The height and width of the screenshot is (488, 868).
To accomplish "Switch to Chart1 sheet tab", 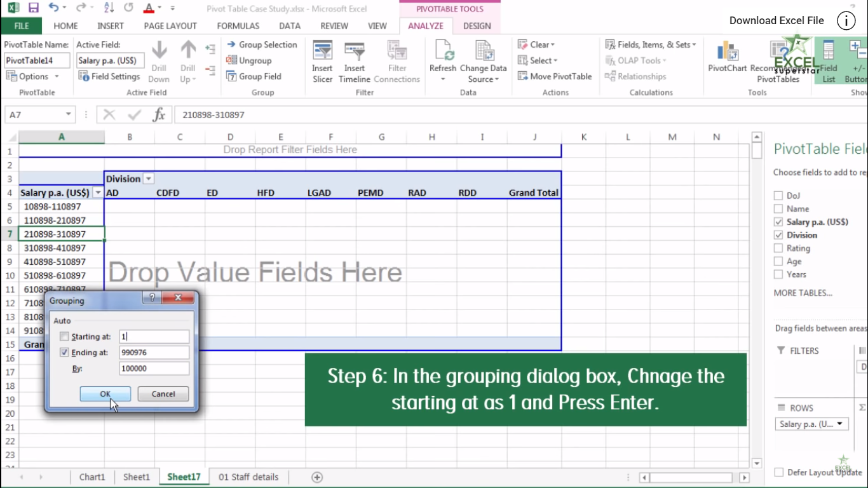I will (92, 477).
